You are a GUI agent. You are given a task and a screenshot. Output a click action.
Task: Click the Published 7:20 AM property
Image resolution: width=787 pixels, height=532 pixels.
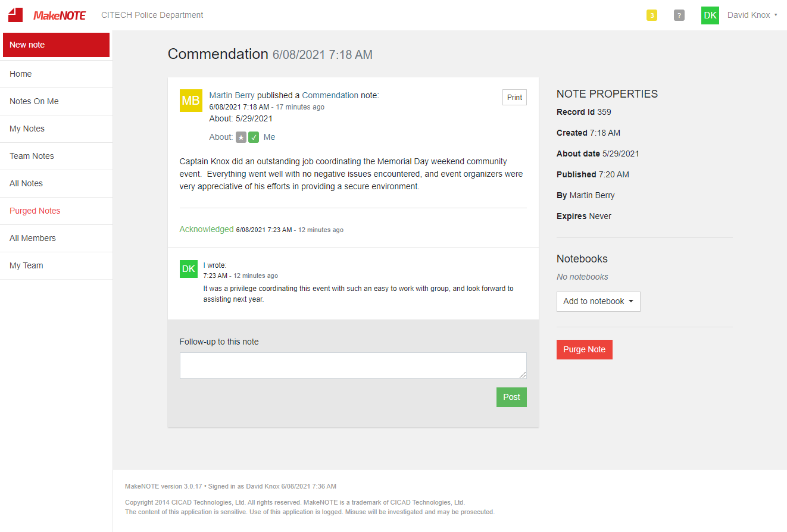coord(593,174)
